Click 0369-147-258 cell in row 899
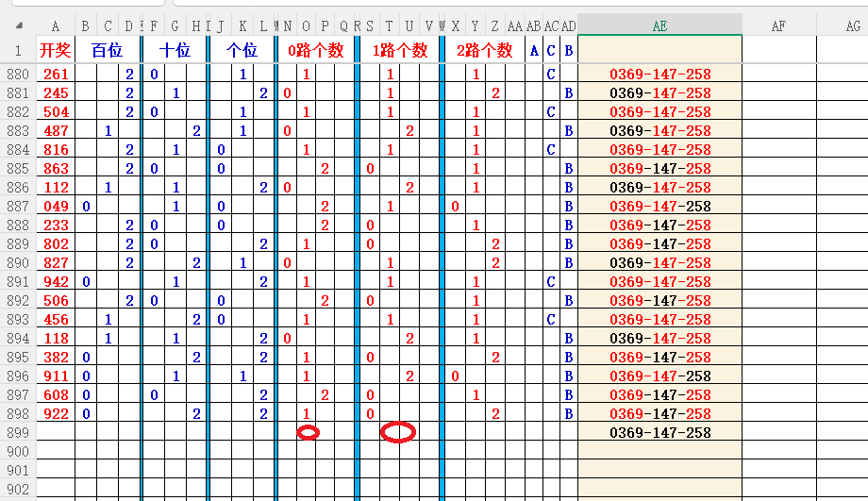Viewport: 868px width, 501px height. pos(659,432)
